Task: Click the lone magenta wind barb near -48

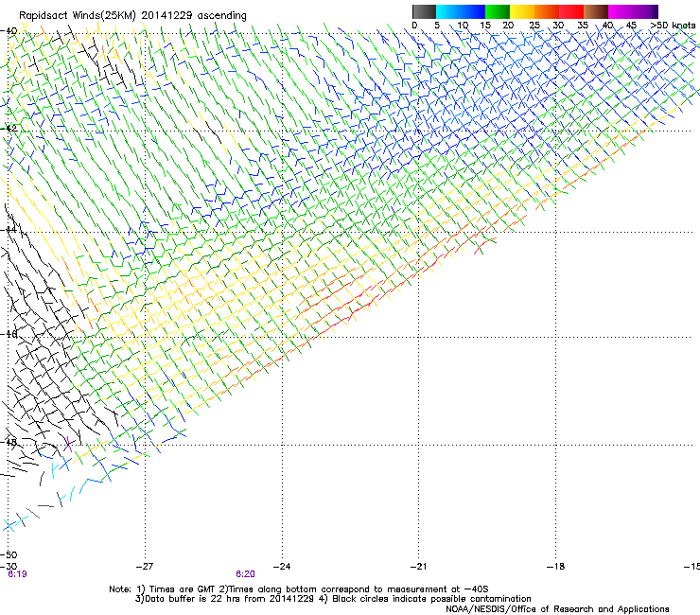Action: [68, 445]
